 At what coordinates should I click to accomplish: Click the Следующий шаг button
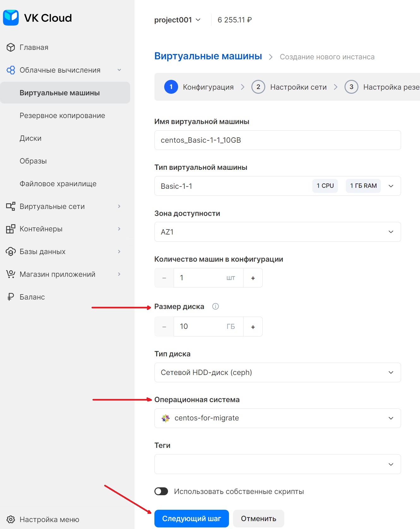192,519
